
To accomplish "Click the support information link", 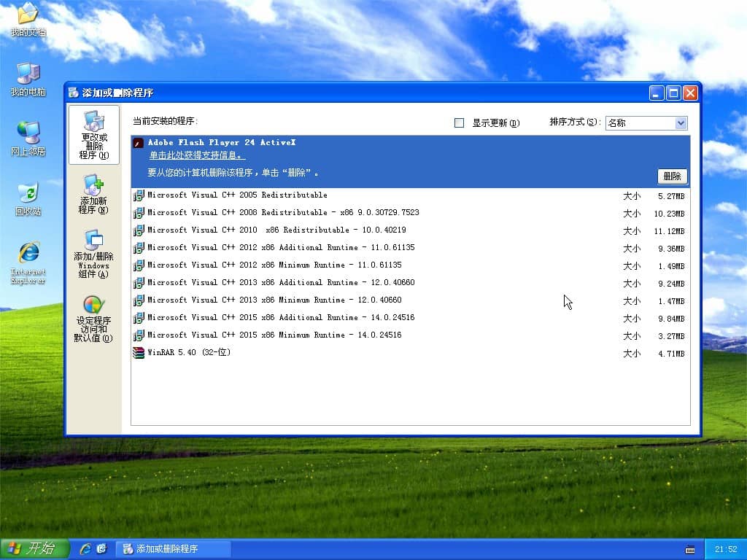I will (x=197, y=155).
